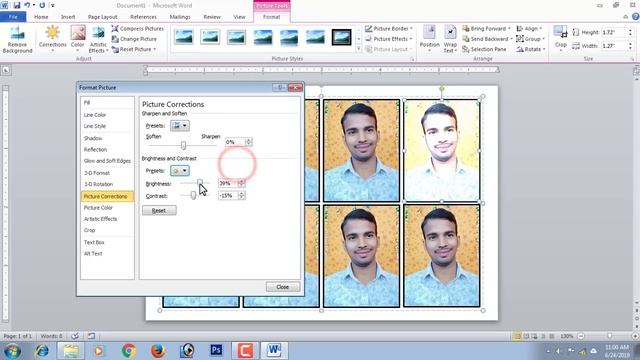Open Selection Pane
This screenshot has width=640, height=360.
click(x=484, y=49)
